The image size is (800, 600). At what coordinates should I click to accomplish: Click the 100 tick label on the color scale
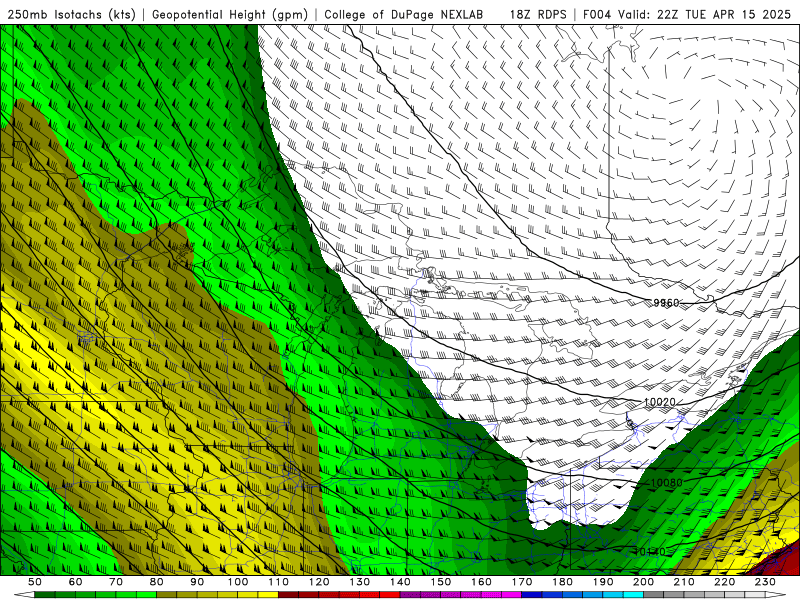238,582
